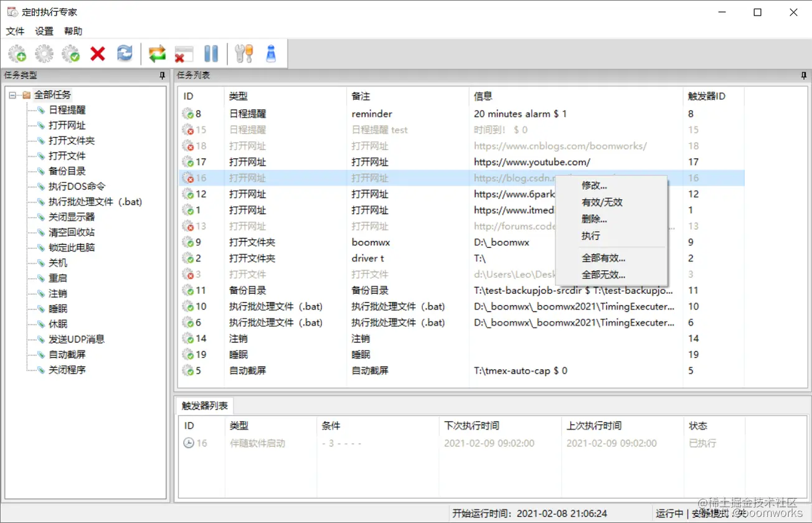This screenshot has height=523, width=812.
Task: Click the '20 minutes alarm $ 1' cell
Action: click(521, 114)
